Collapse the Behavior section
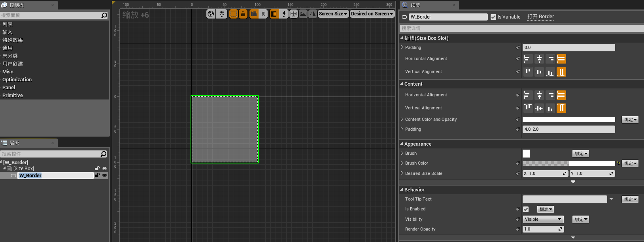This screenshot has width=644, height=242. click(x=402, y=190)
